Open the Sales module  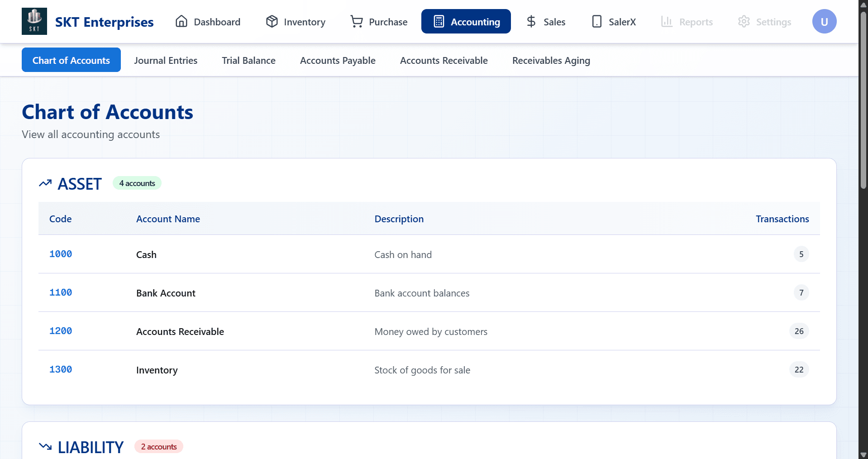tap(546, 21)
